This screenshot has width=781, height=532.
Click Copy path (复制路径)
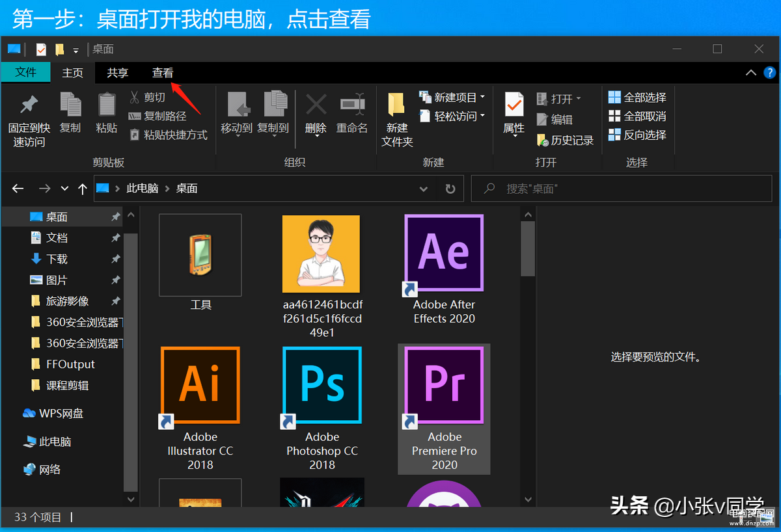[157, 116]
